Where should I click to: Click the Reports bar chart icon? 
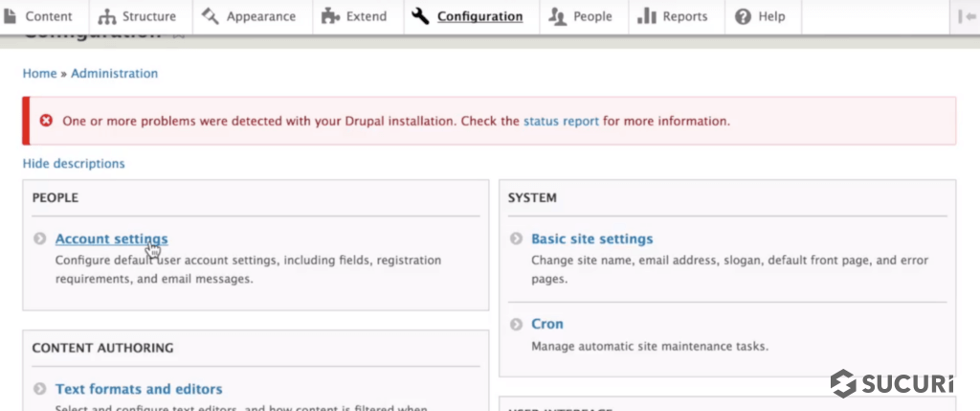pyautogui.click(x=646, y=16)
